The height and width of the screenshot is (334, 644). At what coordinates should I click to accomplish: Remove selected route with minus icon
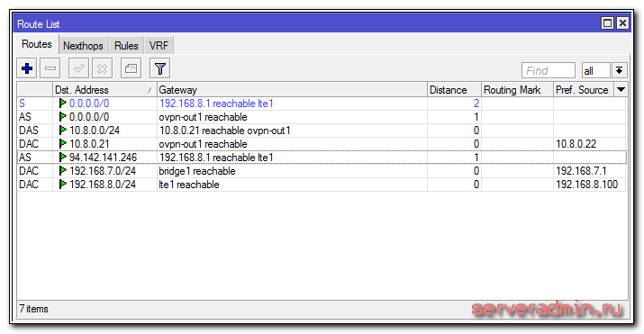[x=50, y=68]
